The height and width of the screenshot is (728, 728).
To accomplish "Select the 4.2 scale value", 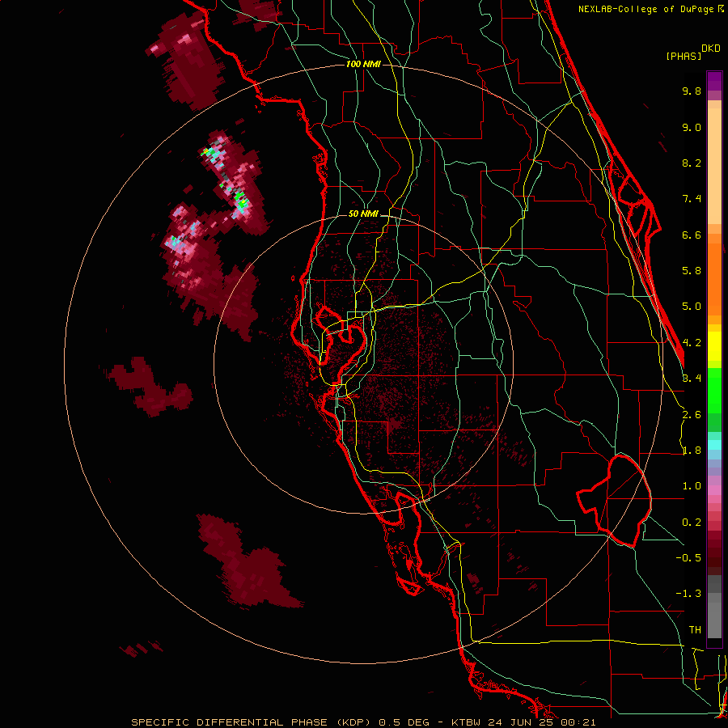I will pyautogui.click(x=692, y=343).
